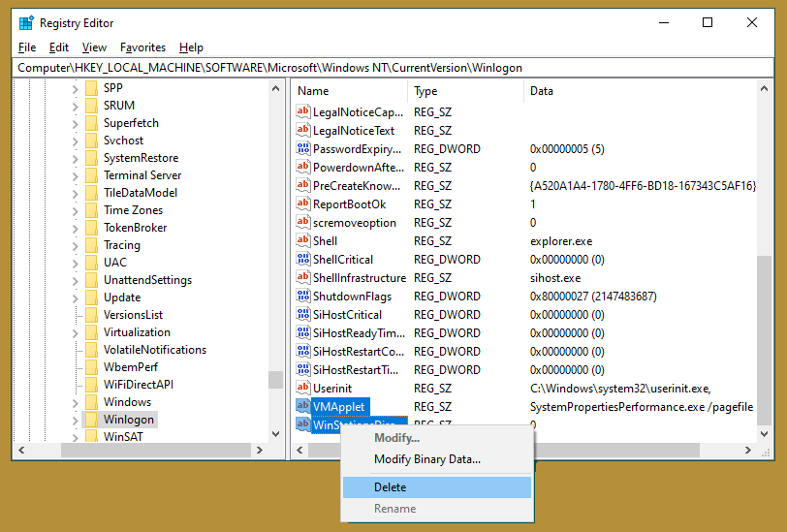Click the WiFiDirectAPI folder icon
This screenshot has height=532, width=787.
91,385
